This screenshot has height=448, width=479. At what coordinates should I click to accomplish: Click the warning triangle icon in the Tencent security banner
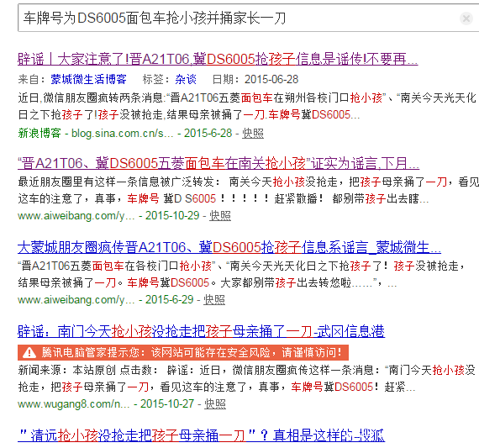29,353
